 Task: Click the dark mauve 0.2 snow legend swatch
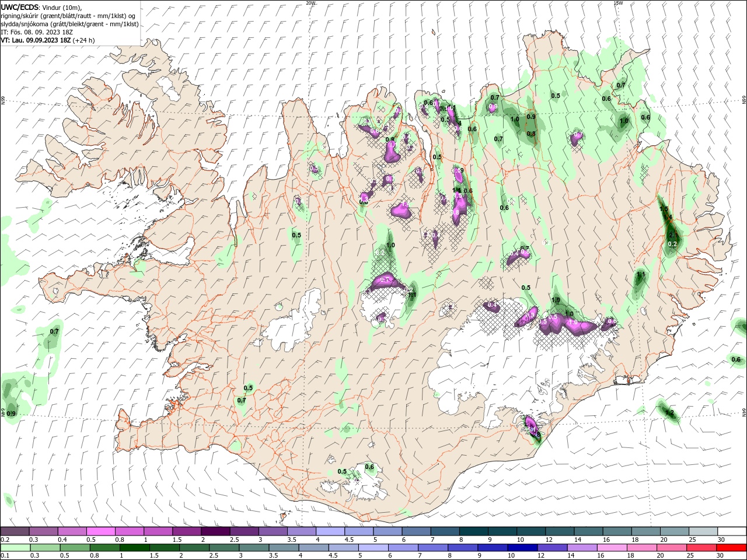coord(15,531)
